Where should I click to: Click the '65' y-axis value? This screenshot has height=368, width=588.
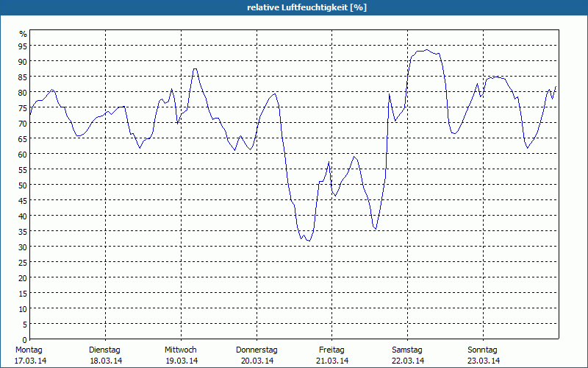pyautogui.click(x=23, y=139)
